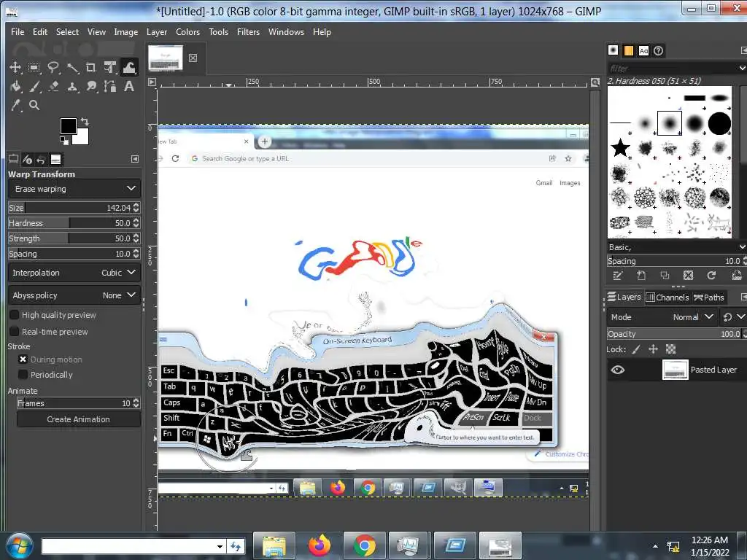Select the Unified Transform tool
This screenshot has height=560, width=747.
(110, 67)
